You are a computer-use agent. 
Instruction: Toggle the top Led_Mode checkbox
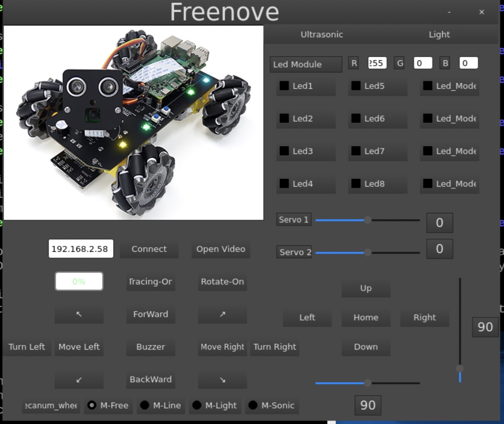point(427,87)
